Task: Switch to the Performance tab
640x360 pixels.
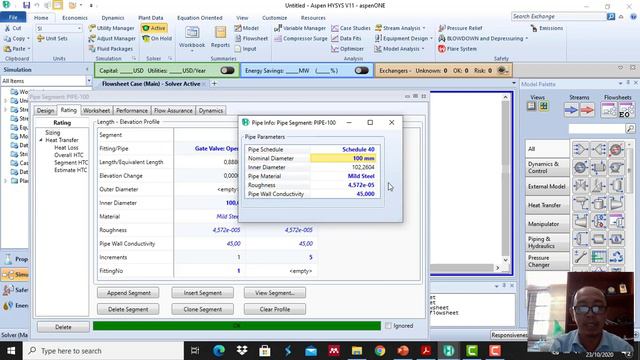Action: pos(132,111)
